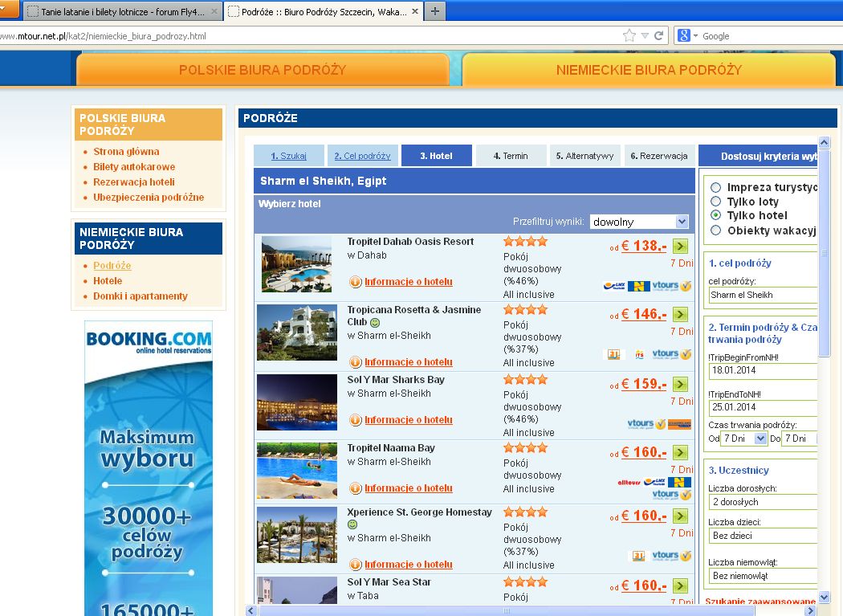Open 'Do 7 Dni' duration dropdown
Screen dimensions: 843x616
pyautogui.click(x=800, y=439)
